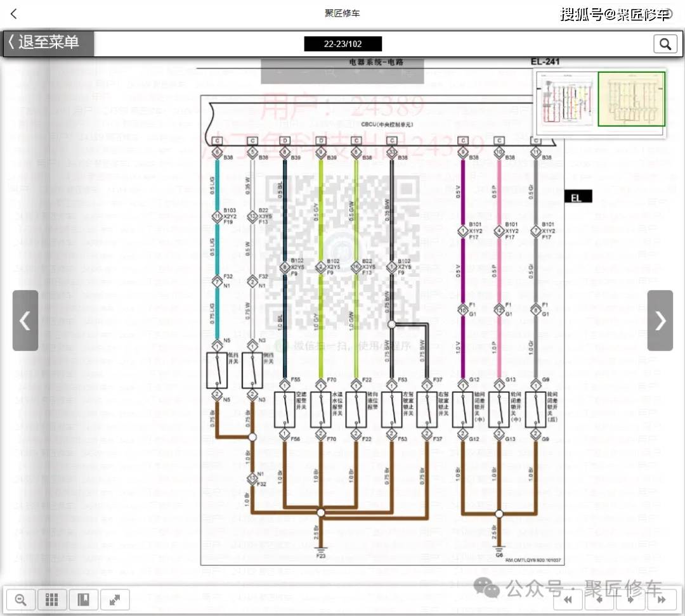The width and height of the screenshot is (685, 616).
Task: Click the 电器系统-电路 header text
Action: pyautogui.click(x=376, y=63)
